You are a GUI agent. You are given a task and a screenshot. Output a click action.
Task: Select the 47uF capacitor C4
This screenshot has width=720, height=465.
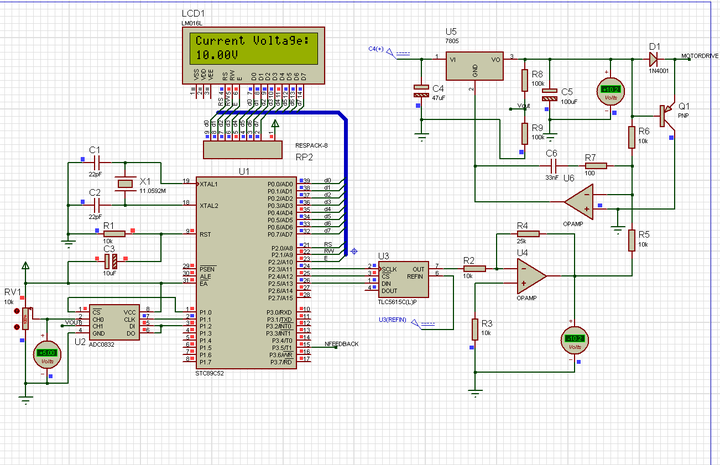click(x=421, y=91)
